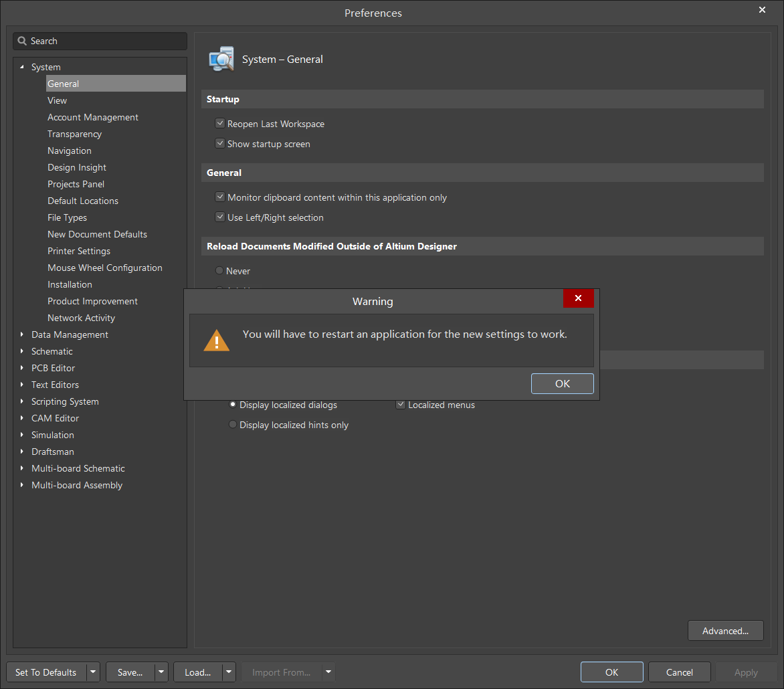
Task: Expand the Draftsman node
Action: [22, 452]
